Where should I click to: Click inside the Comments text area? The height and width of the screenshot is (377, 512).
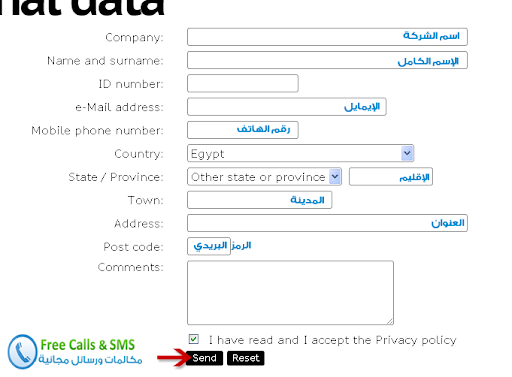(x=290, y=293)
